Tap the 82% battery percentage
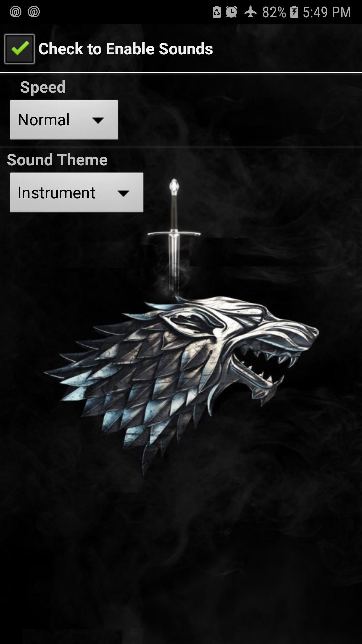Screen dimensions: 362x644 click(x=274, y=12)
